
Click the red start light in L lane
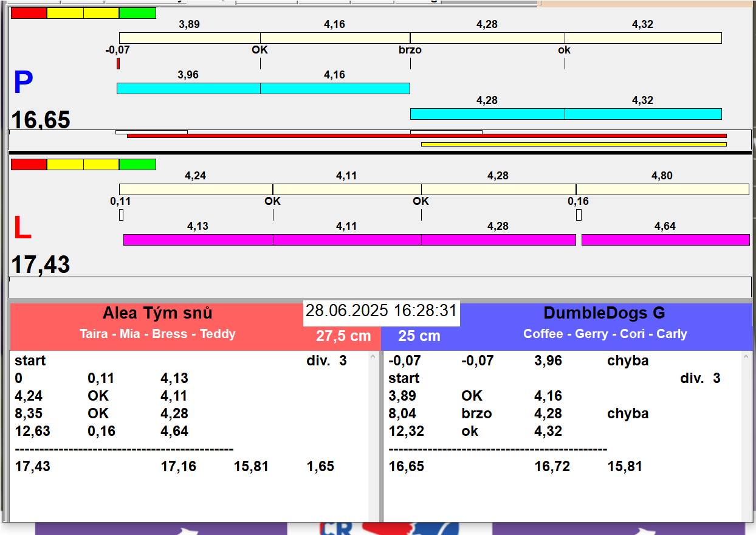29,164
